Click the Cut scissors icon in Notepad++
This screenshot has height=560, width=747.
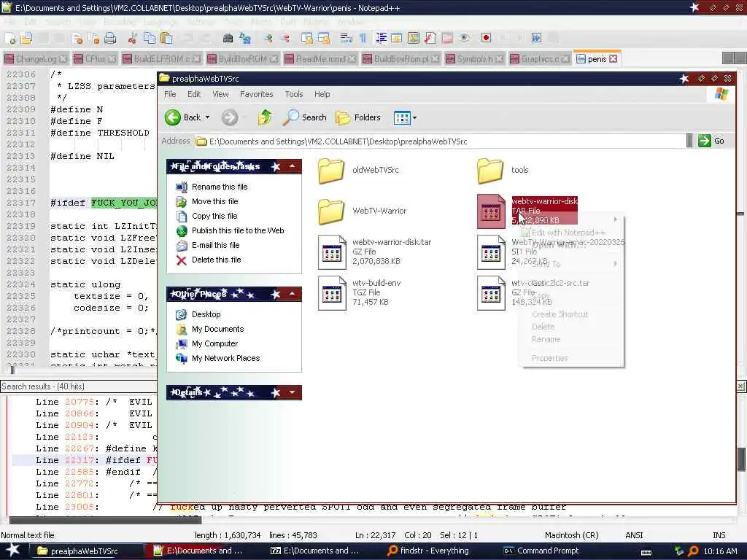133,38
